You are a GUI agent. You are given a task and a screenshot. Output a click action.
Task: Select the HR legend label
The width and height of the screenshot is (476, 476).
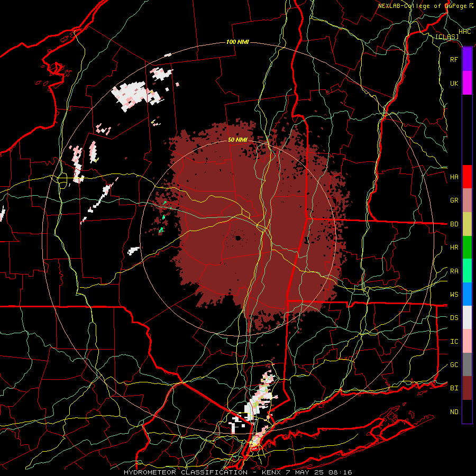pos(454,248)
